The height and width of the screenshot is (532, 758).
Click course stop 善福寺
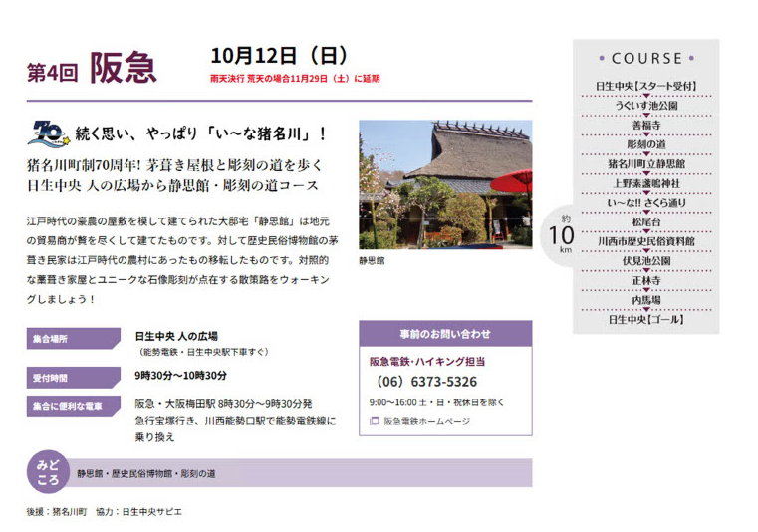(646, 125)
